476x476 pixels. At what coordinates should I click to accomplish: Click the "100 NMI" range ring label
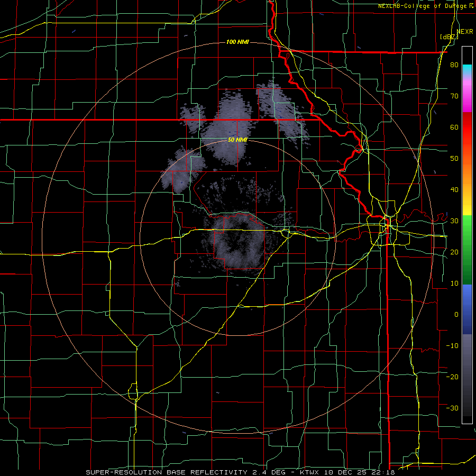tap(237, 42)
